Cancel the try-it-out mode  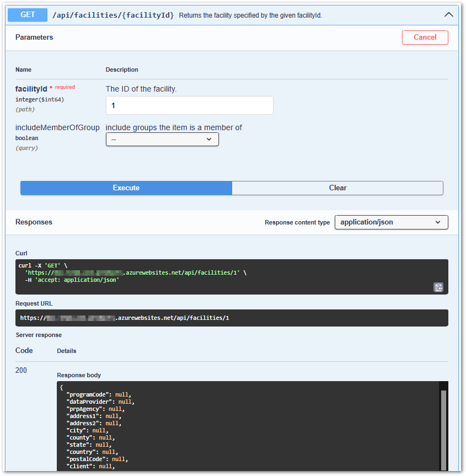(x=425, y=38)
